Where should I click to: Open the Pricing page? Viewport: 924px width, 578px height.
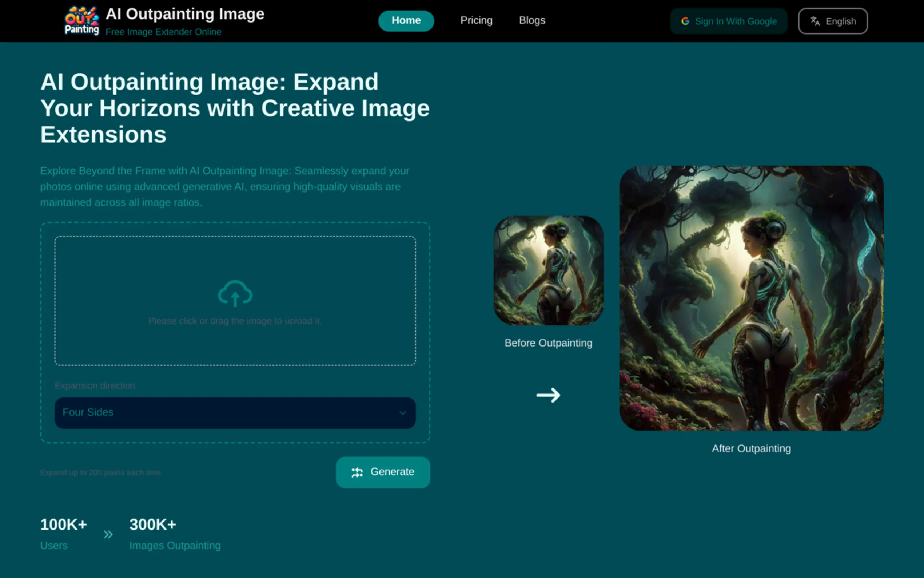[476, 21]
